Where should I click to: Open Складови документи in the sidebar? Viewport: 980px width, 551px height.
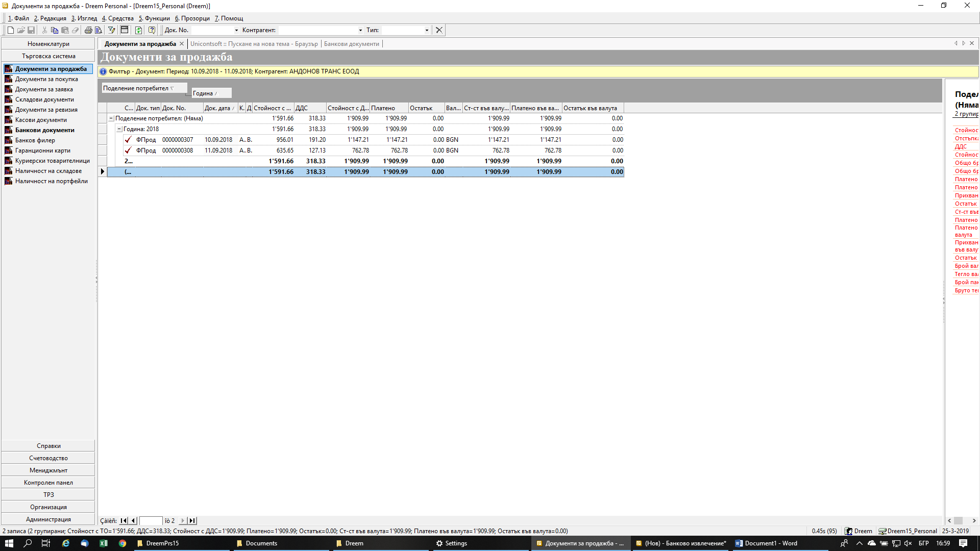click(44, 99)
